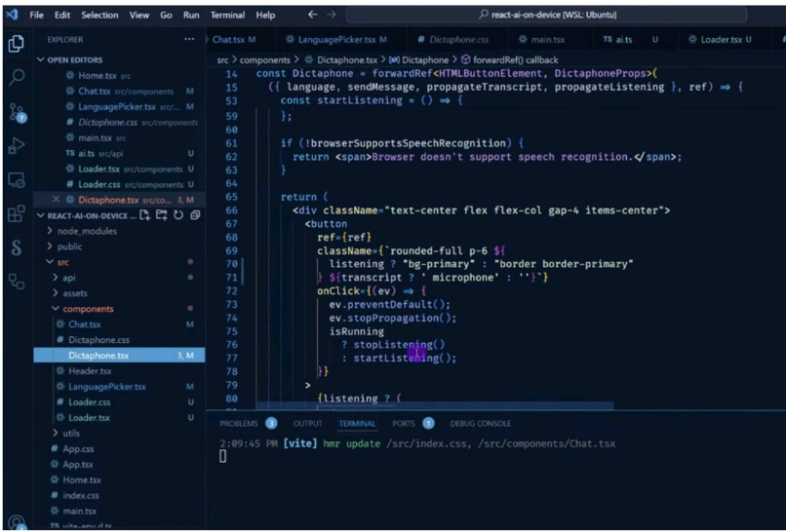Open the Debug Console panel tab
The width and height of the screenshot is (786, 532).
(480, 423)
